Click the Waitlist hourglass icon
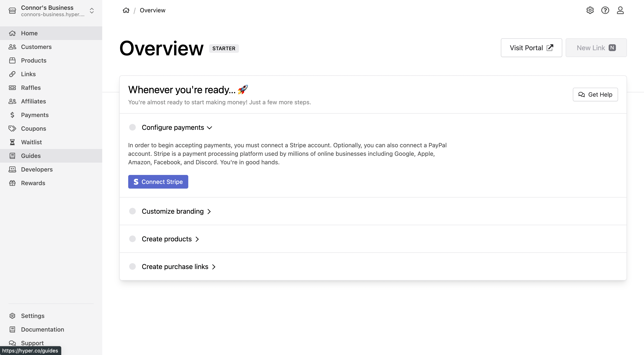Viewport: 644px width, 355px height. point(12,142)
